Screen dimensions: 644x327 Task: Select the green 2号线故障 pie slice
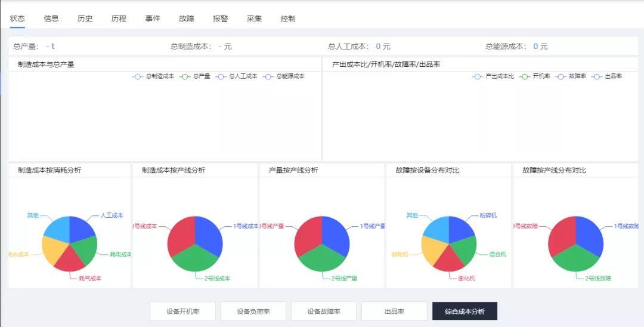click(x=576, y=259)
